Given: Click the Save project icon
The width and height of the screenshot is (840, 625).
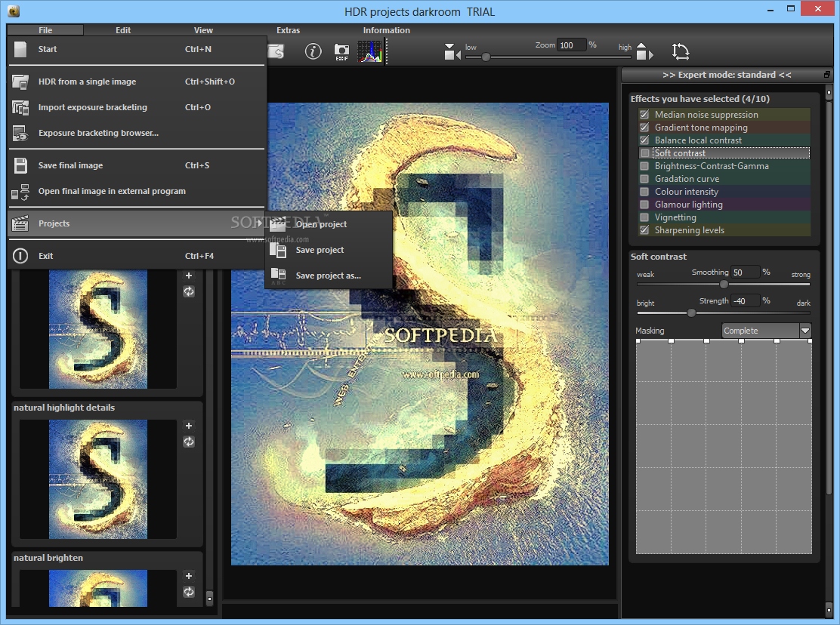Looking at the screenshot, I should [x=277, y=250].
